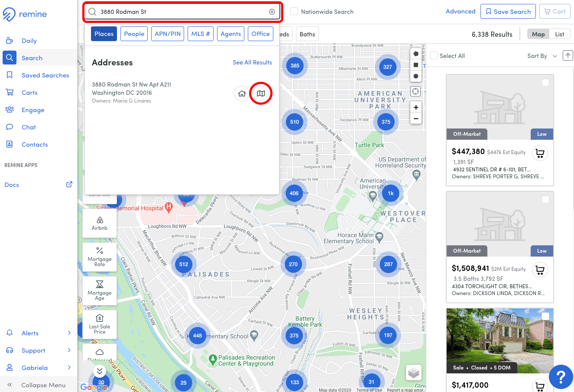Open the Daily page icon

[x=10, y=41]
